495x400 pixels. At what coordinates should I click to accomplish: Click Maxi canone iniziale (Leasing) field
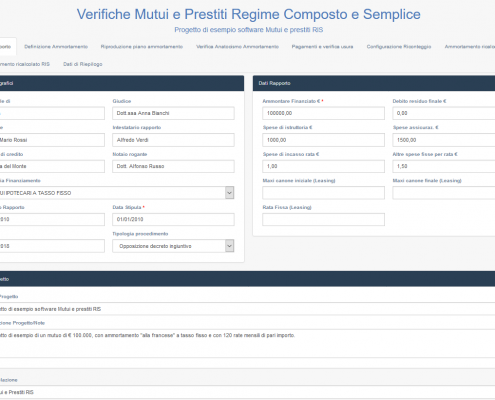pyautogui.click(x=323, y=193)
